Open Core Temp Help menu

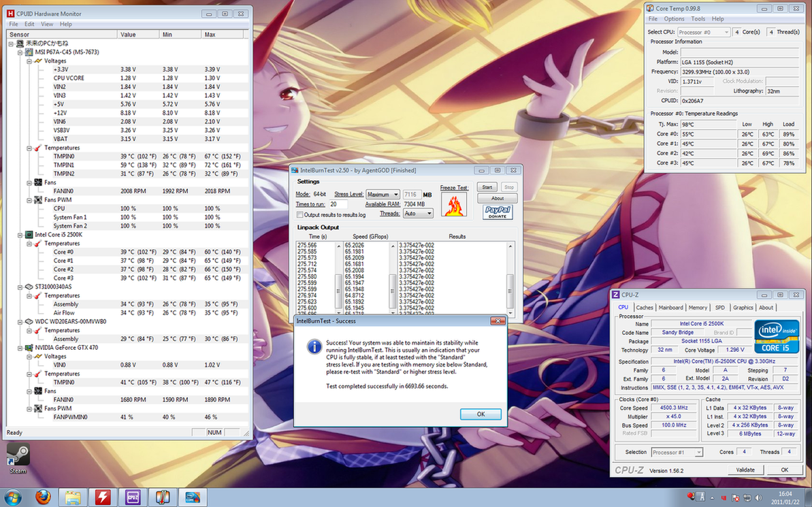[x=718, y=18]
